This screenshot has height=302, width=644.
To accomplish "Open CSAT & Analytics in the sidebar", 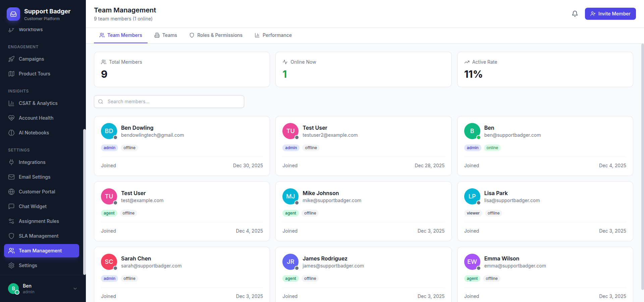I will 38,103.
